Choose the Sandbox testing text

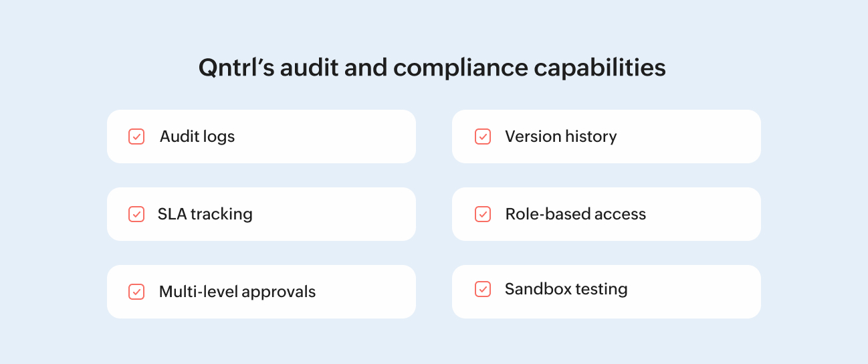click(566, 289)
